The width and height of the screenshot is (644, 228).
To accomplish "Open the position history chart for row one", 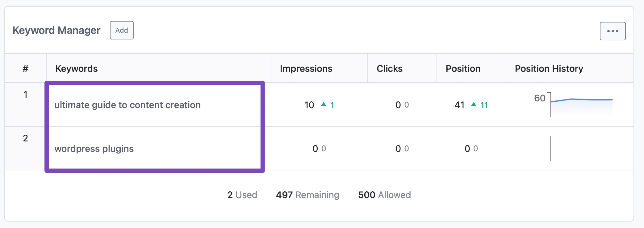I will click(582, 105).
